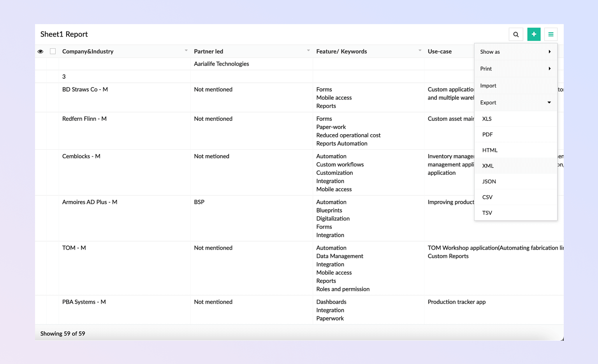Image resolution: width=598 pixels, height=364 pixels.
Task: Export the report as CSV
Action: 487,197
